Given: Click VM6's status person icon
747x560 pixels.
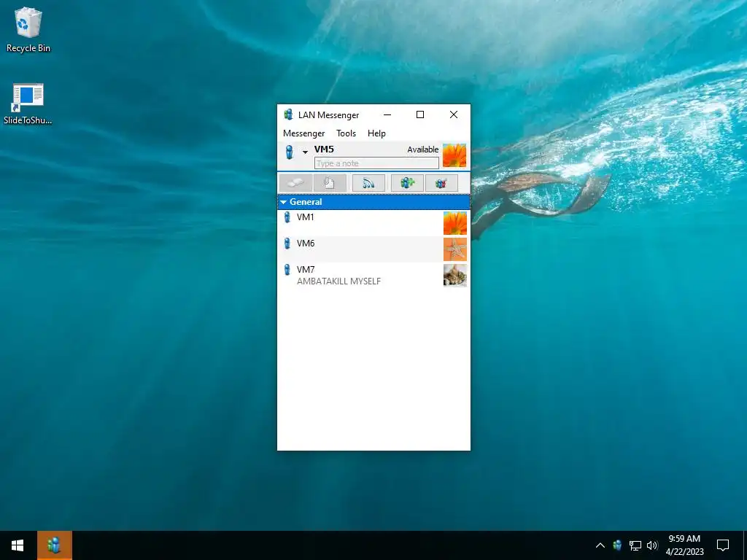Looking at the screenshot, I should pyautogui.click(x=287, y=244).
